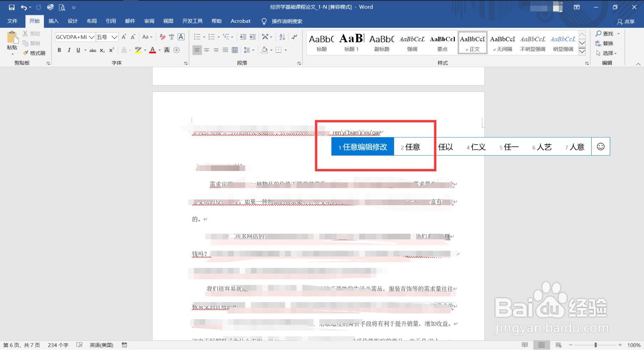Insert an enclosed character
The image size is (644, 350).
tap(176, 50)
